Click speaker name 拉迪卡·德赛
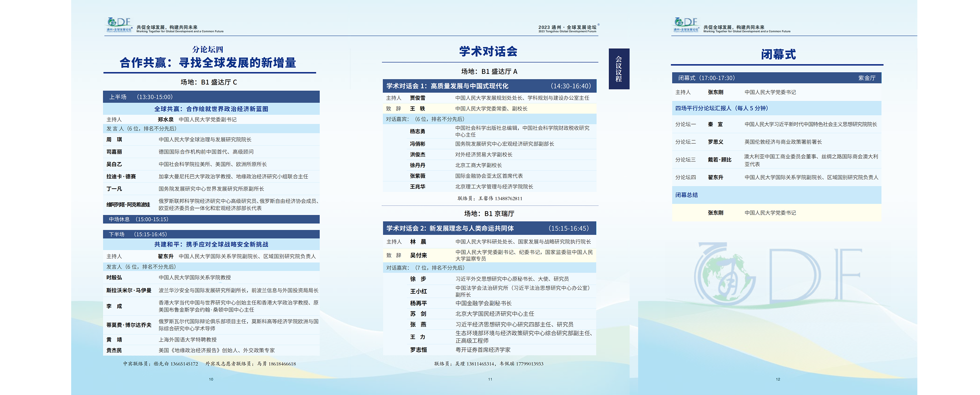This screenshot has width=980, height=395. [121, 177]
